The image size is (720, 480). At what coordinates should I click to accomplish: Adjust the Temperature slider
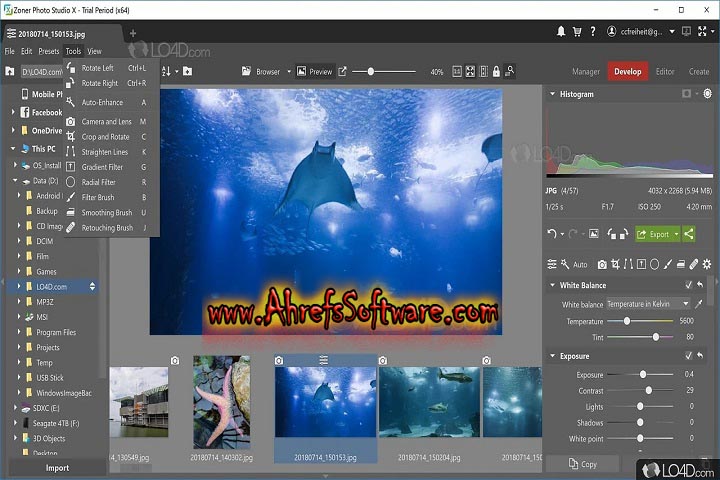point(627,321)
